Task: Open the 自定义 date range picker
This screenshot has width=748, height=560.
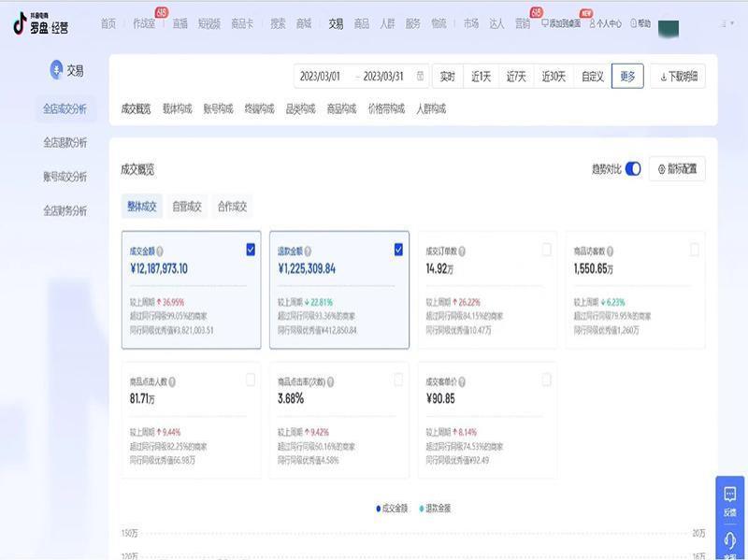Action: point(592,77)
